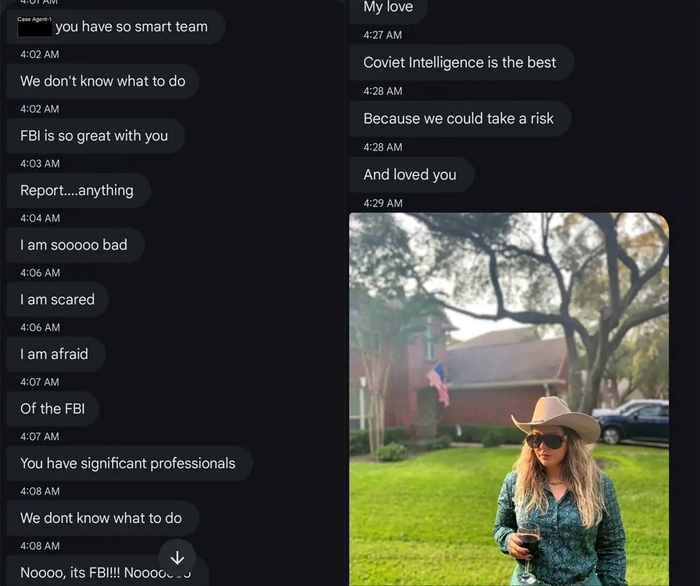Select "Coviet Intelligence is the best" message
Screen dimensions: 700x586
click(460, 62)
